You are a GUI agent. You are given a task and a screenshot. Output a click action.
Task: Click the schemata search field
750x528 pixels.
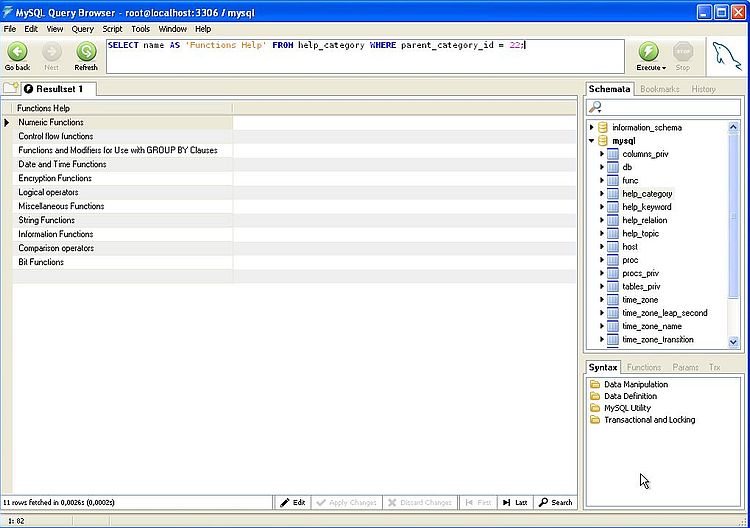663,107
